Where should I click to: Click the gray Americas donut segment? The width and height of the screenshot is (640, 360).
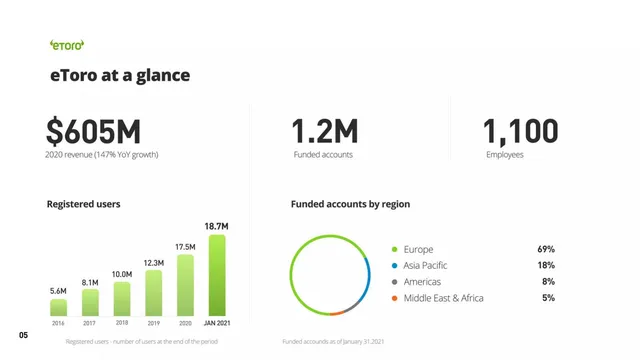(x=353, y=307)
